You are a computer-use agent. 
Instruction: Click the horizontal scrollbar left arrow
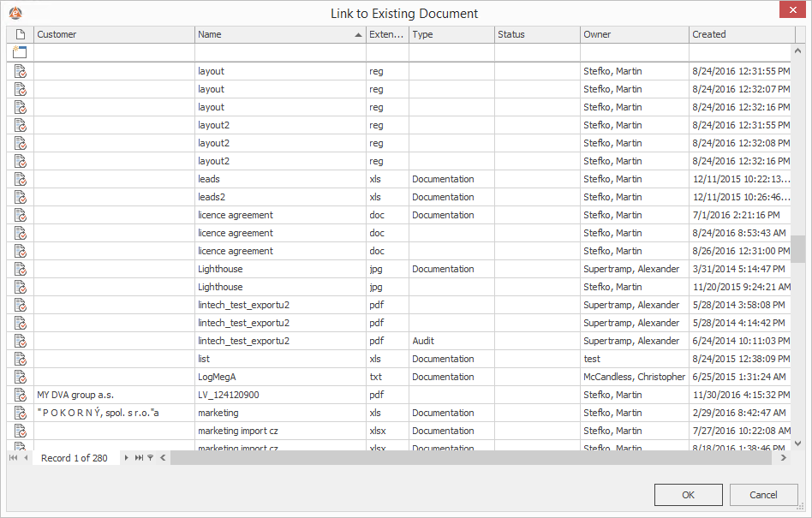pyautogui.click(x=163, y=457)
